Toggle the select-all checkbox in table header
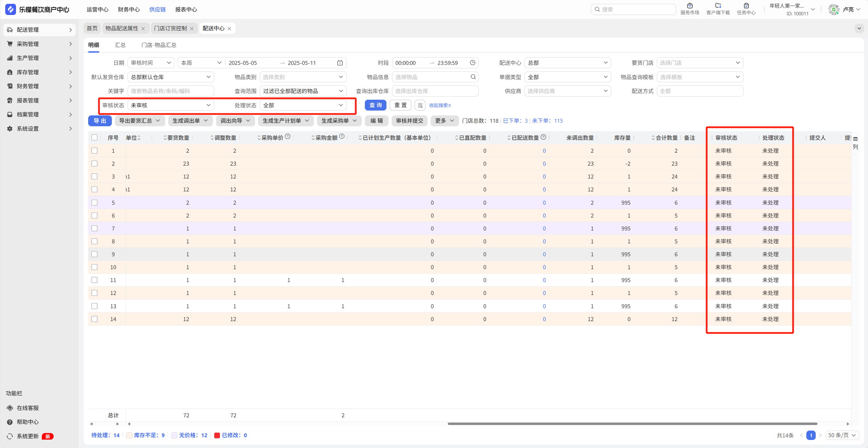Screen dimensions: 868x448 coord(94,137)
